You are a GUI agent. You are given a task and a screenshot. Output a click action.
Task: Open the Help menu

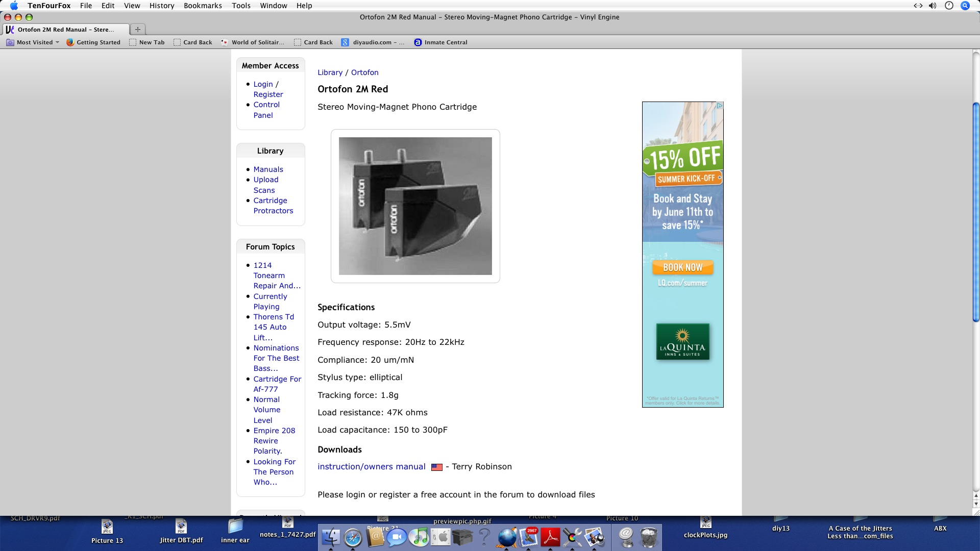click(304, 6)
